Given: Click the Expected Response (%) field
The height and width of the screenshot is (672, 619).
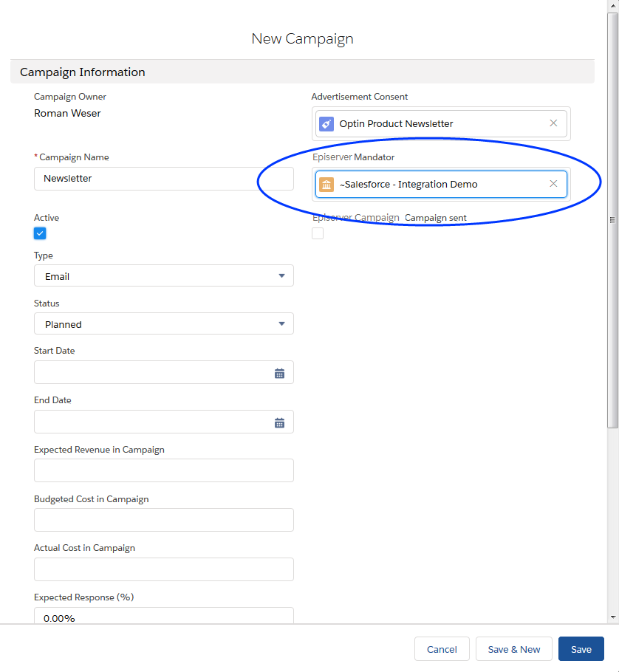Looking at the screenshot, I should [164, 616].
